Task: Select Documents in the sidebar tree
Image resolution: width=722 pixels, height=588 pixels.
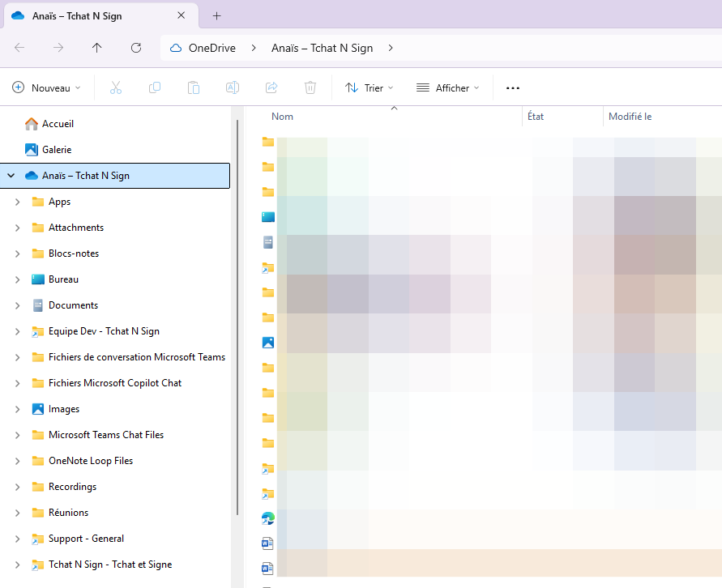Action: point(73,305)
